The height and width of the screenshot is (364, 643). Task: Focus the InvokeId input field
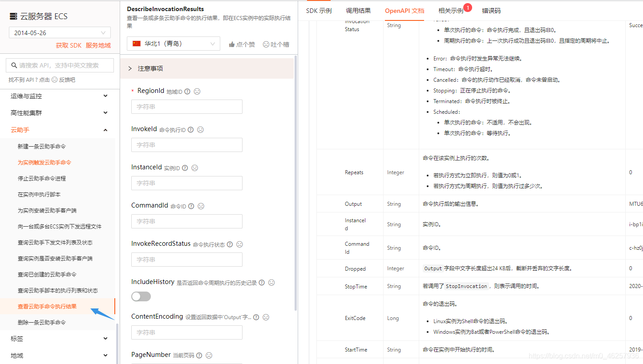coord(187,145)
